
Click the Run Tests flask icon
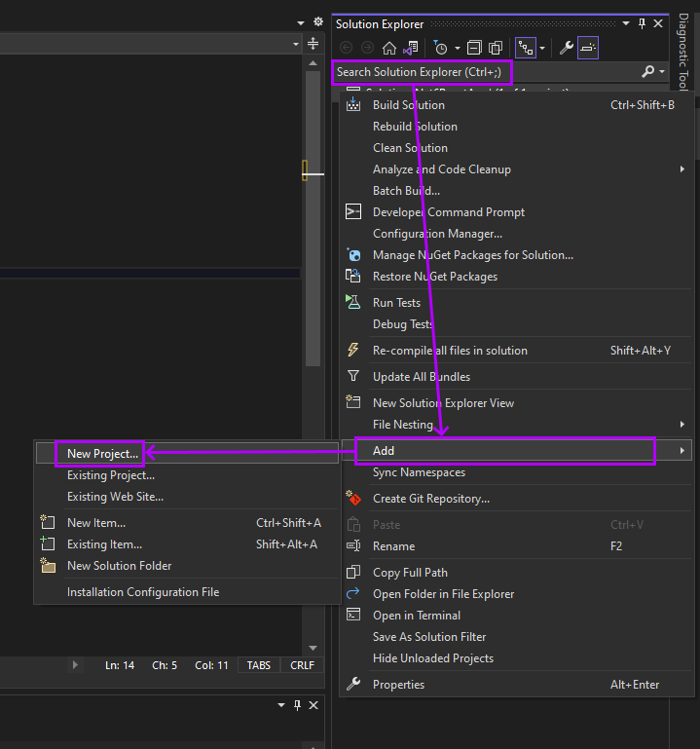click(353, 302)
